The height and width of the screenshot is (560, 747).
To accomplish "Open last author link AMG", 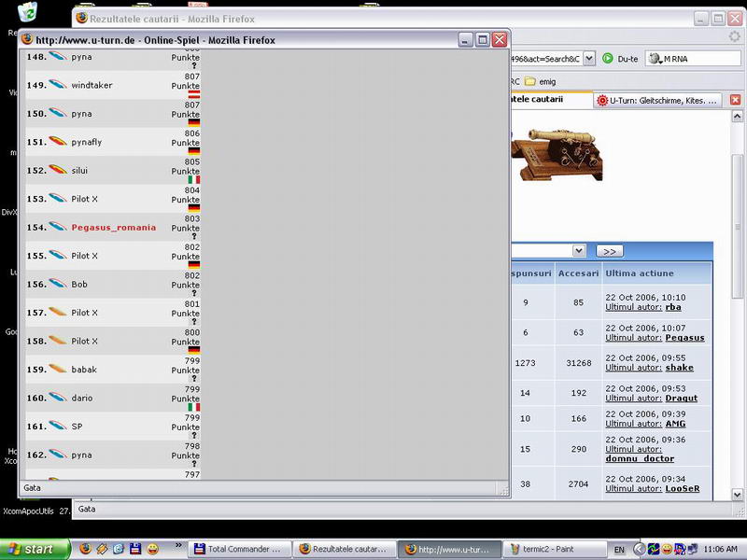I will tap(675, 424).
